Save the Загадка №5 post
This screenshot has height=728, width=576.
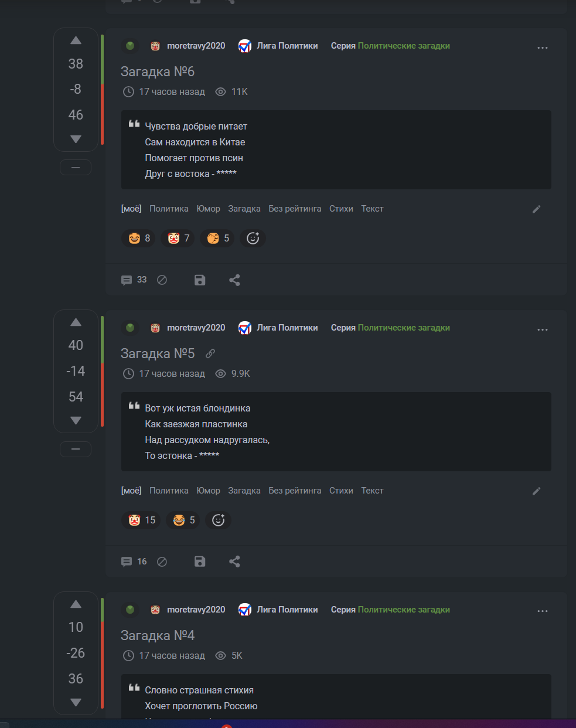pyautogui.click(x=200, y=562)
